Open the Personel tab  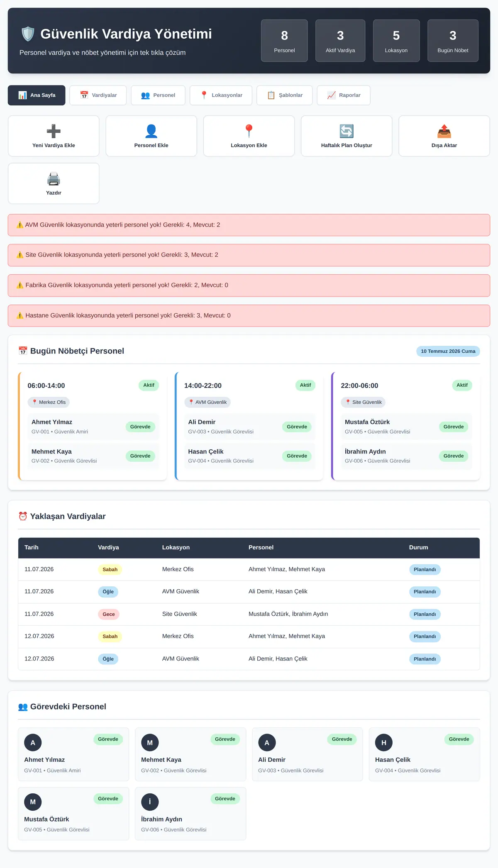pos(158,95)
